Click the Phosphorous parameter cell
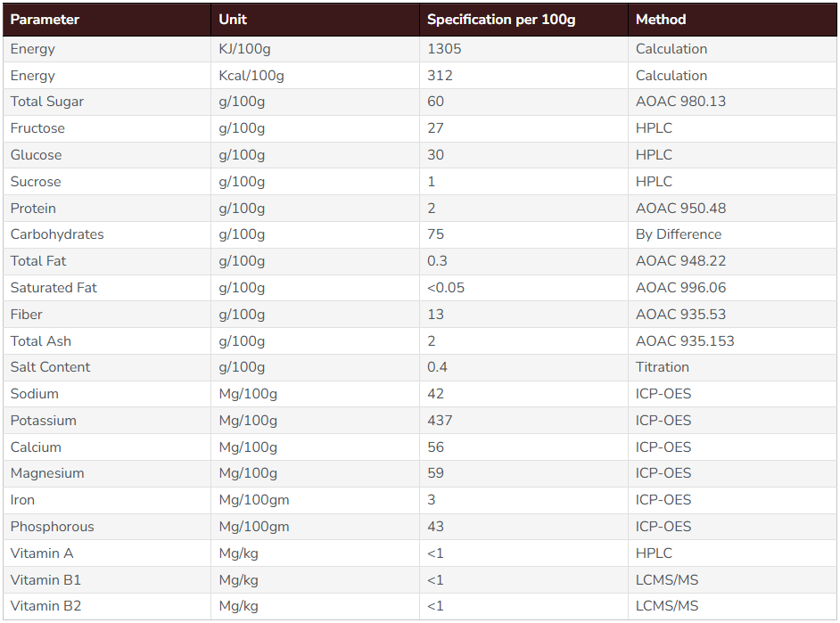This screenshot has width=840, height=623. (107, 527)
